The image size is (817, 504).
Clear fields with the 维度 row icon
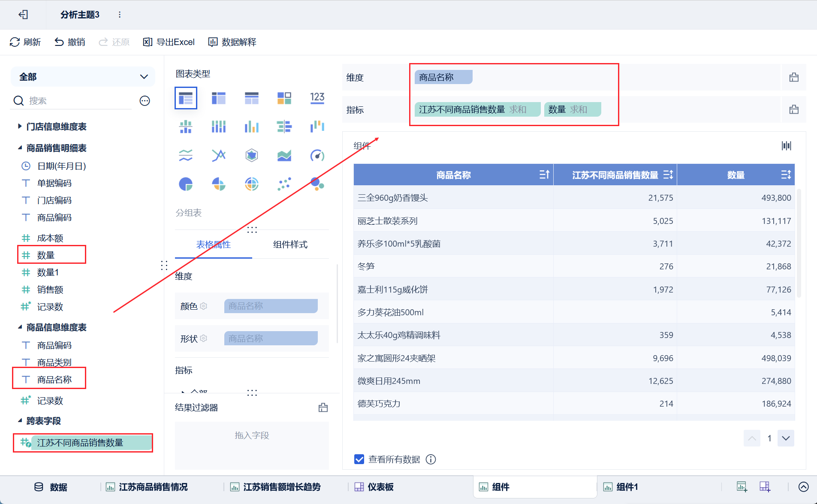(794, 77)
